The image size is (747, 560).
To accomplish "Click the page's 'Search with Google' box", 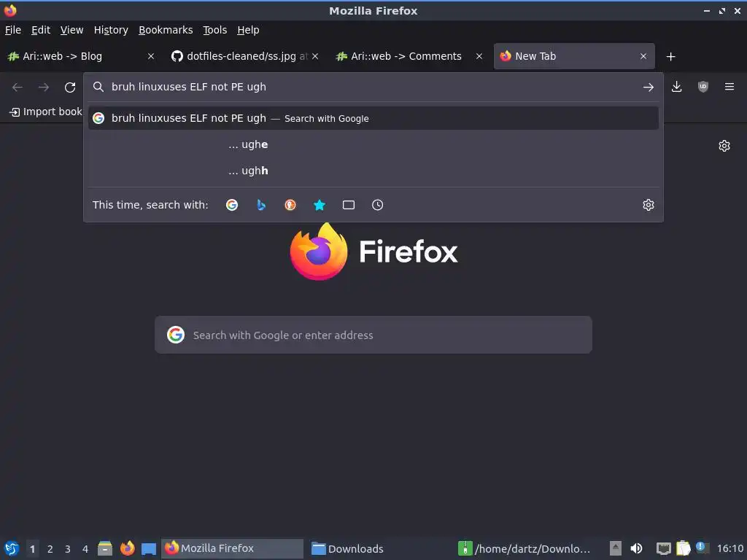I will (x=373, y=335).
